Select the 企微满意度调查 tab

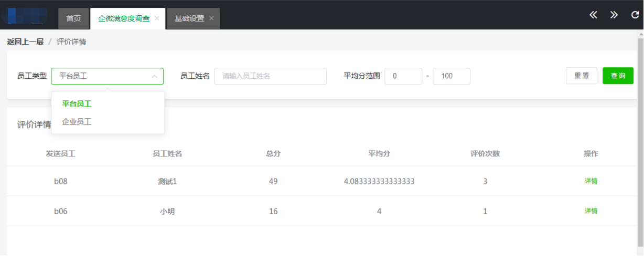coord(124,18)
